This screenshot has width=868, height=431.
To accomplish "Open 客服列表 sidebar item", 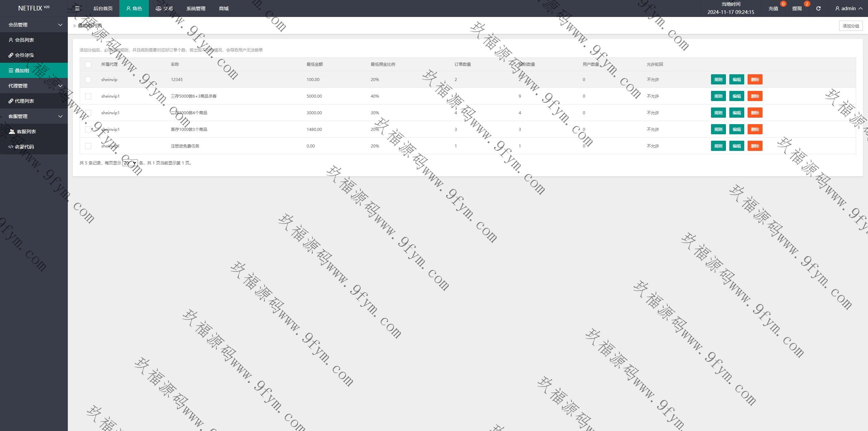I will pyautogui.click(x=26, y=132).
